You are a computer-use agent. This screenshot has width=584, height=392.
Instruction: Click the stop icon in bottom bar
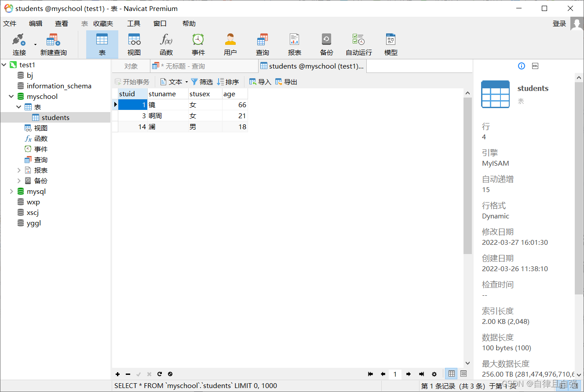coord(170,374)
